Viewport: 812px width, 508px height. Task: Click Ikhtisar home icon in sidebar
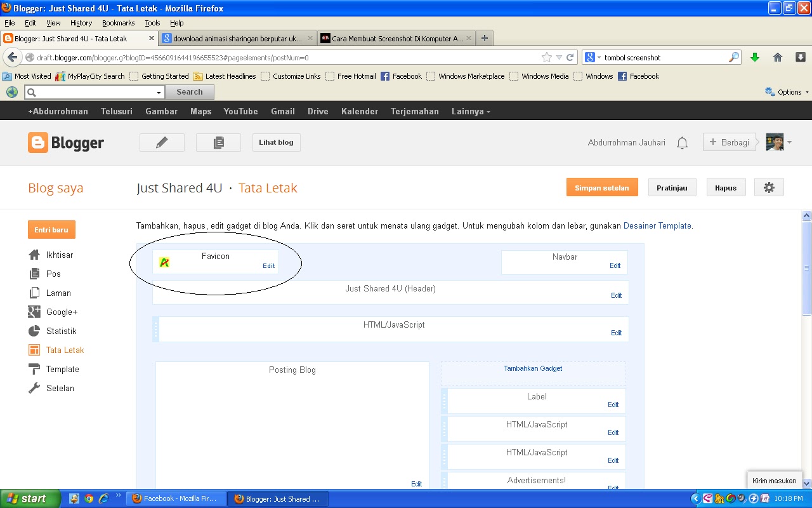pos(34,255)
